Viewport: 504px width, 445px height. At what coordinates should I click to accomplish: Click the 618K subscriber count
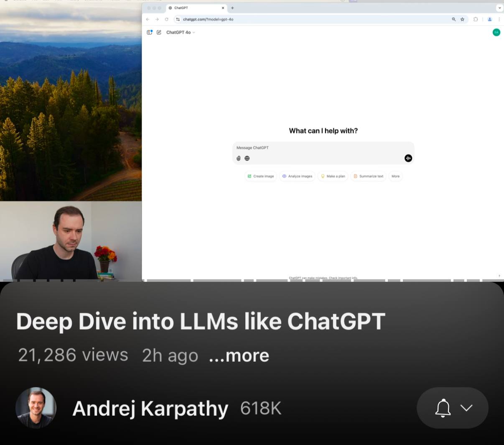coord(261,409)
